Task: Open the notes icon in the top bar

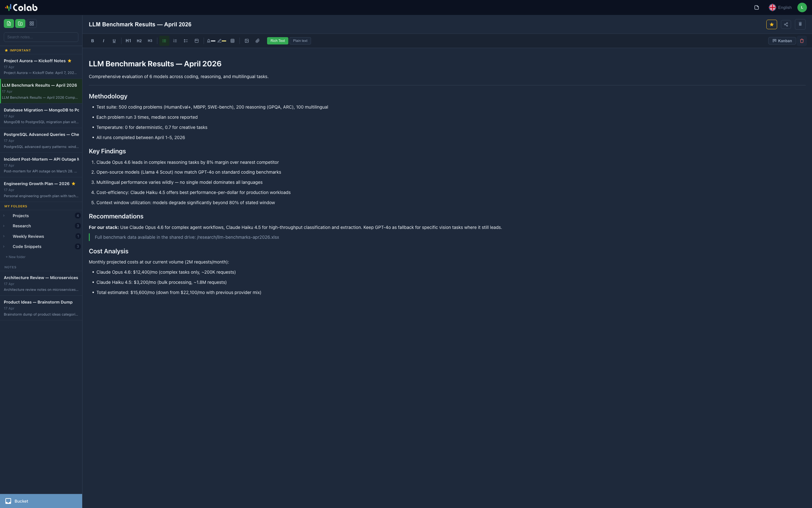Action: tap(756, 7)
